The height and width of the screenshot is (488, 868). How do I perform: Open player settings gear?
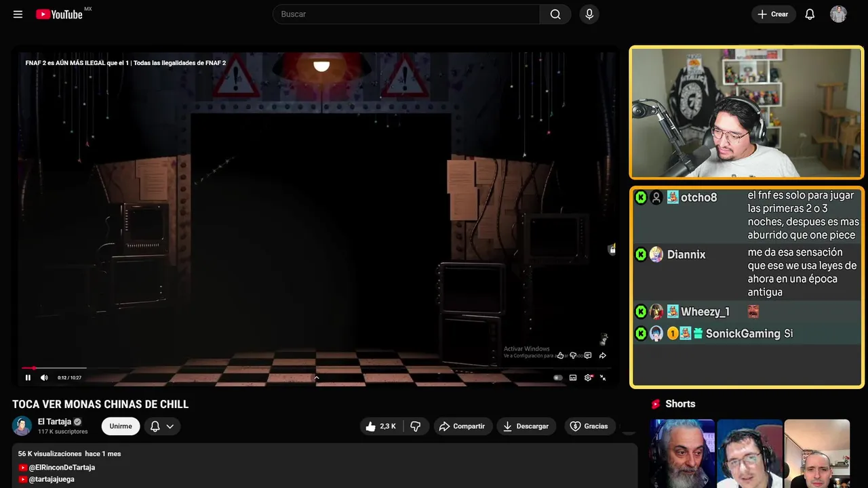(588, 378)
